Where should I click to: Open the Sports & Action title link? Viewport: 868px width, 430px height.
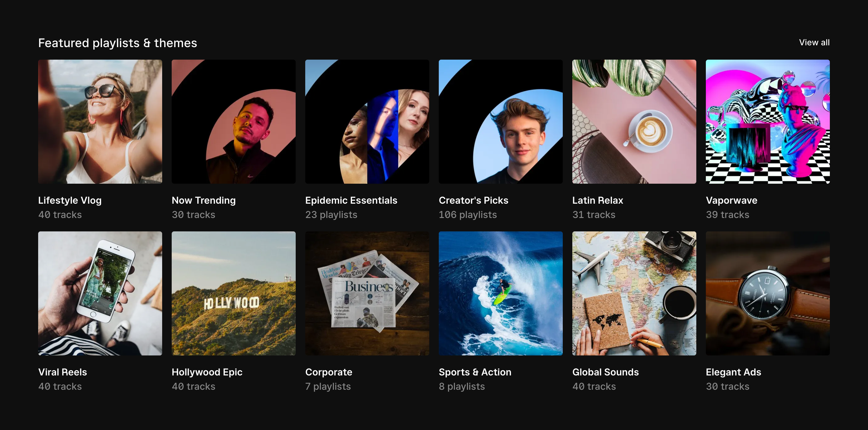(x=475, y=372)
